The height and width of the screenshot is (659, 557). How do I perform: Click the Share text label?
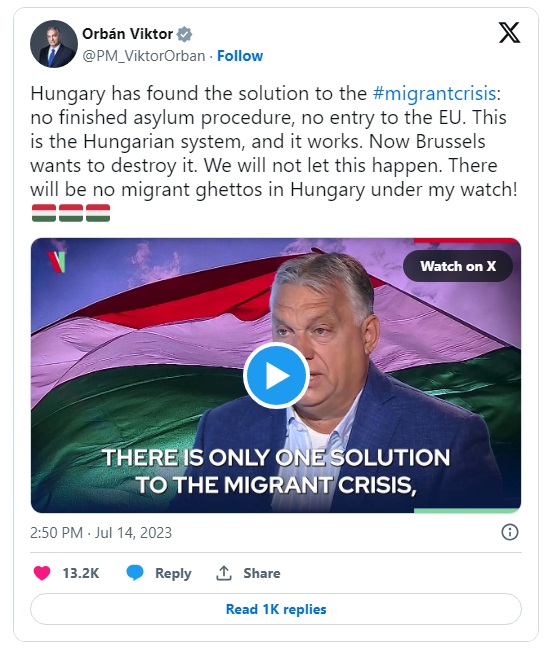261,573
